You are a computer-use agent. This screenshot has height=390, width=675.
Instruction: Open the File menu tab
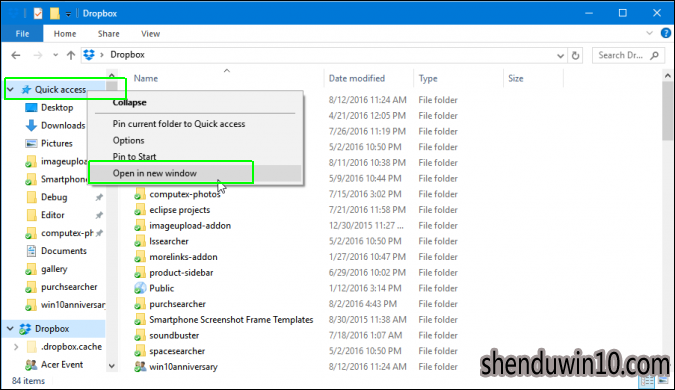(x=22, y=34)
